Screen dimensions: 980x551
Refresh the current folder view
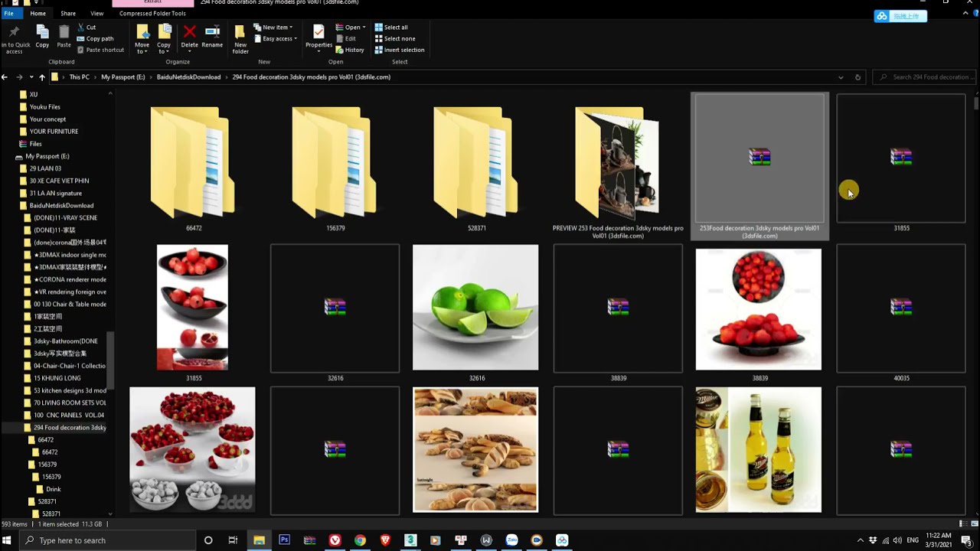point(857,77)
